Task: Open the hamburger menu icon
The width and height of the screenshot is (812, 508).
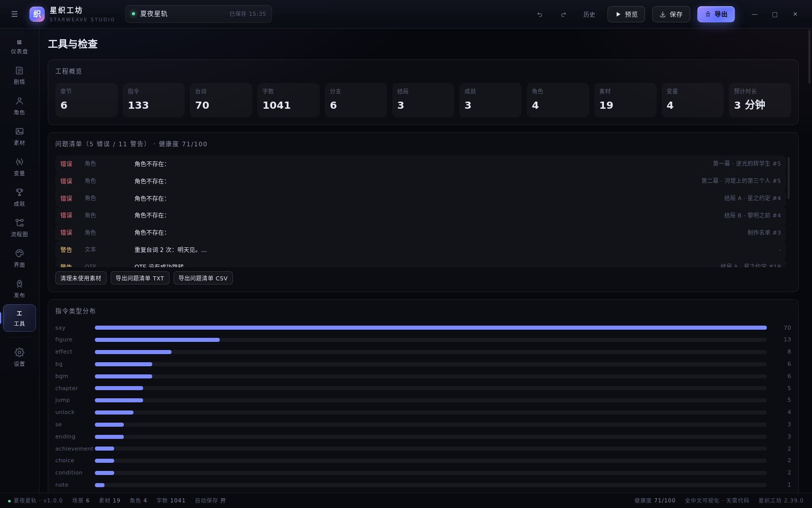Action: click(14, 14)
